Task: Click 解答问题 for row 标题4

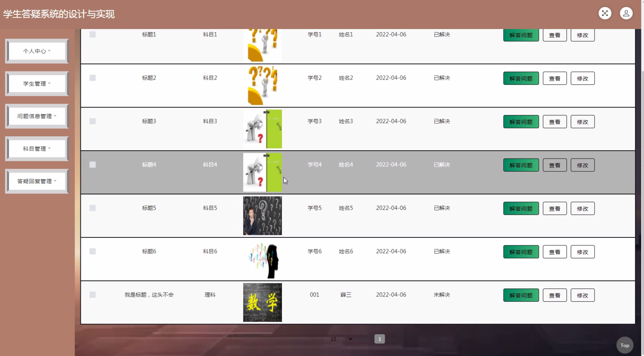Action: (521, 165)
